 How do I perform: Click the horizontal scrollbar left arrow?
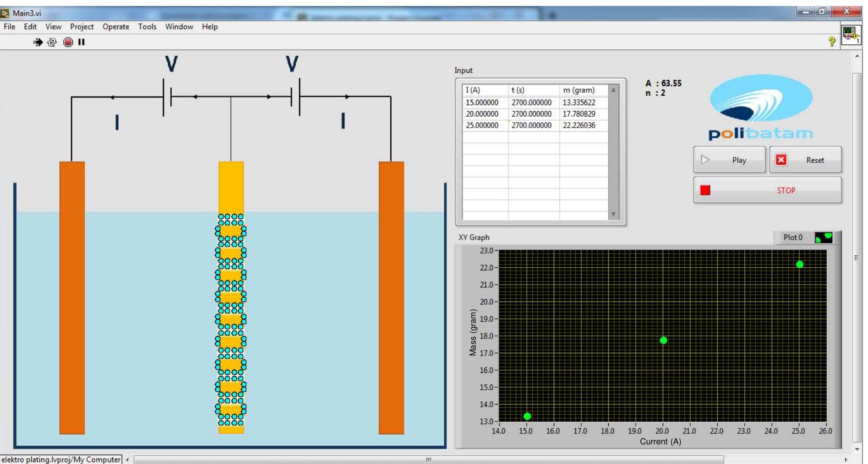tap(127, 459)
